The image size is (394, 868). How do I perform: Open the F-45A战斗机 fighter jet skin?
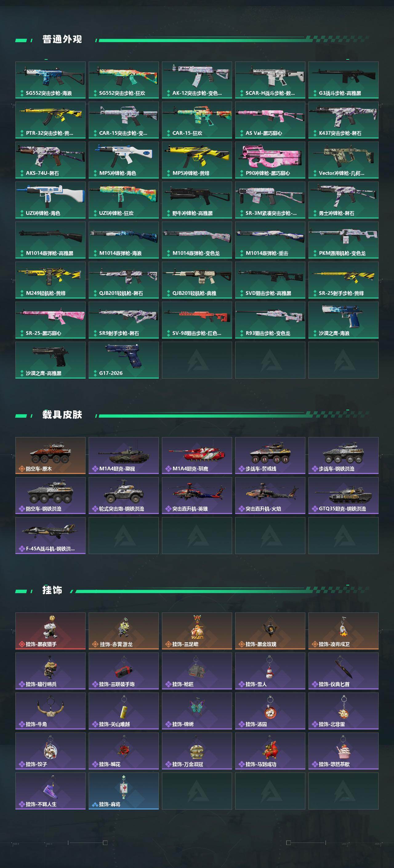(x=50, y=536)
